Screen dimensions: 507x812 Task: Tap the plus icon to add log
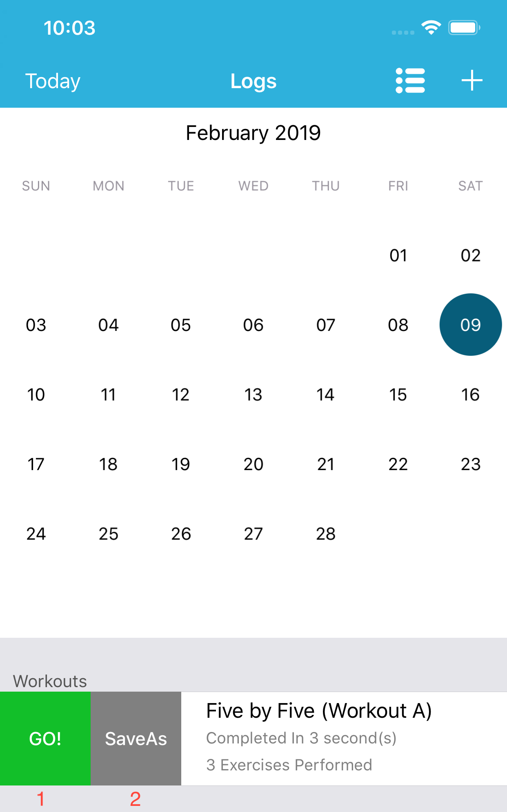pyautogui.click(x=472, y=80)
